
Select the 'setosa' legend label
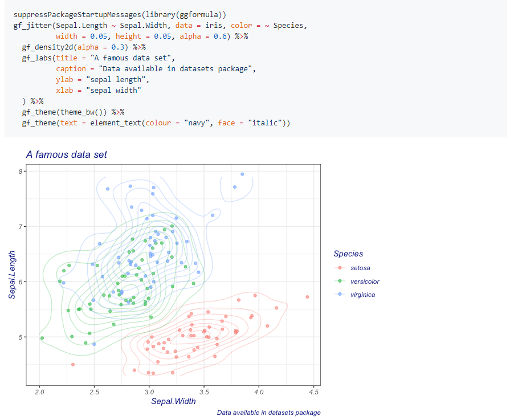360,268
